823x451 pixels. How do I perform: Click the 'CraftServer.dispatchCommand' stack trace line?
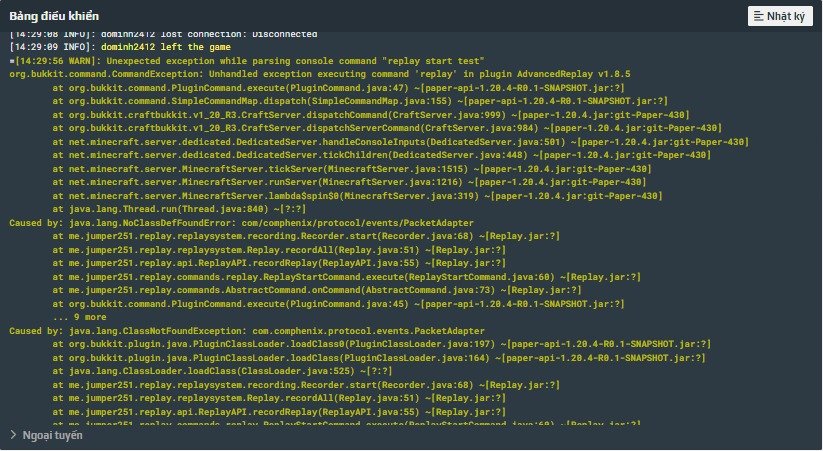(371, 114)
